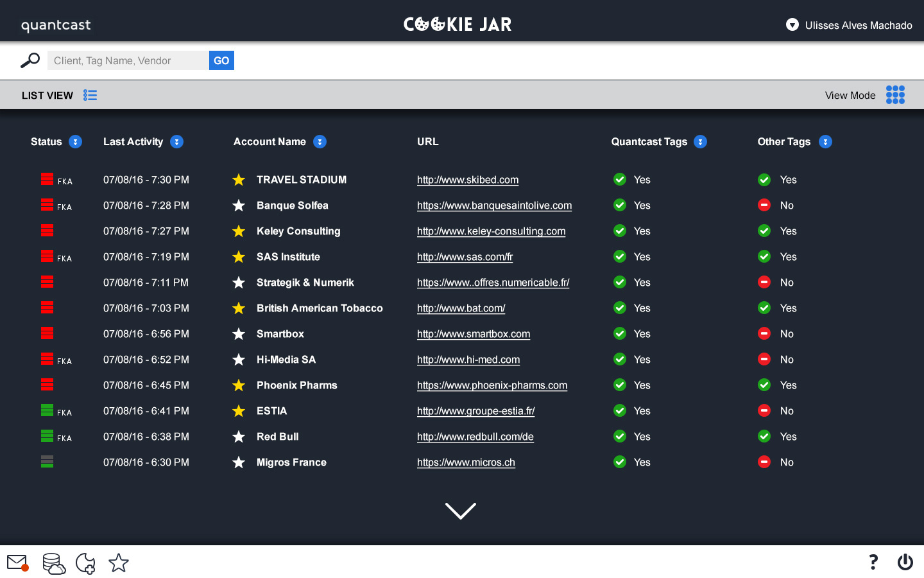Click the magnifying glass search icon

coord(30,60)
